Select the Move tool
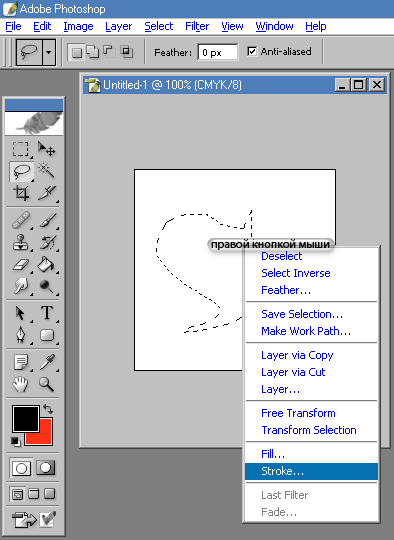 [x=46, y=150]
